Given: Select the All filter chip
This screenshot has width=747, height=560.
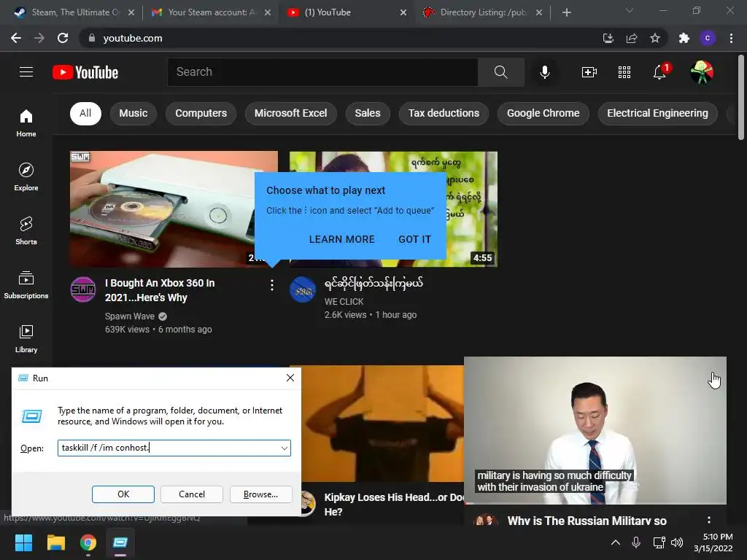Looking at the screenshot, I should [x=86, y=113].
